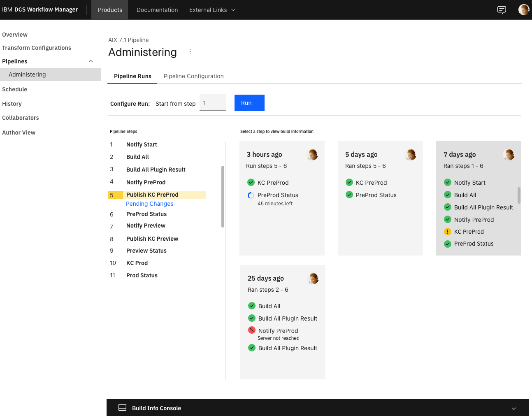Click the warning icon beside KC PreProd
The height and width of the screenshot is (416, 532).
(448, 232)
